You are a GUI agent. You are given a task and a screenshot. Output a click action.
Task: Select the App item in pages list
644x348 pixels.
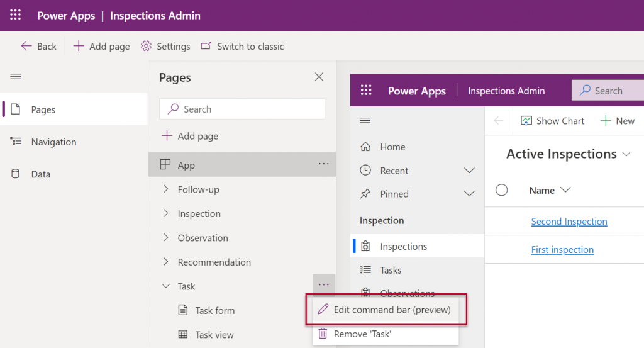[242, 165]
